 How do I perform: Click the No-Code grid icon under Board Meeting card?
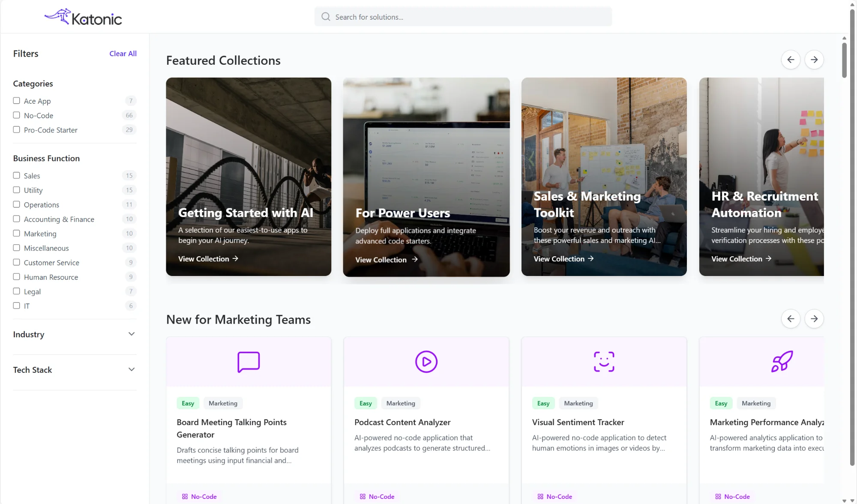pos(184,496)
